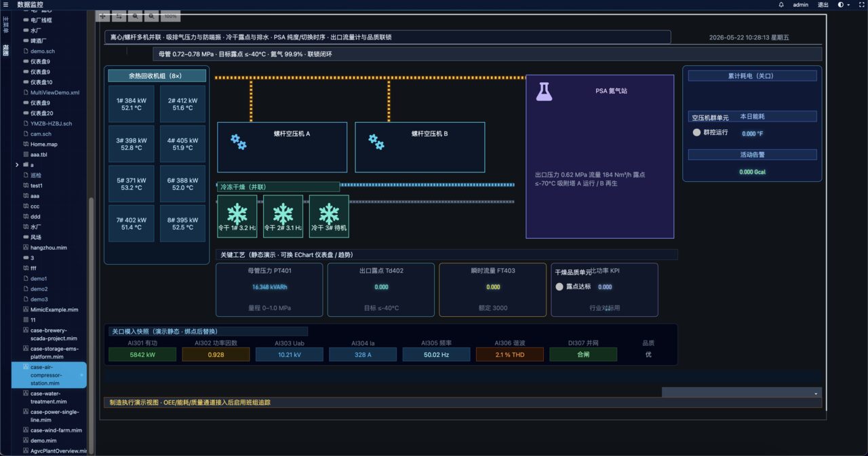868x456 pixels.
Task: Select the 冷干 1# snowflake unit
Action: click(x=237, y=216)
